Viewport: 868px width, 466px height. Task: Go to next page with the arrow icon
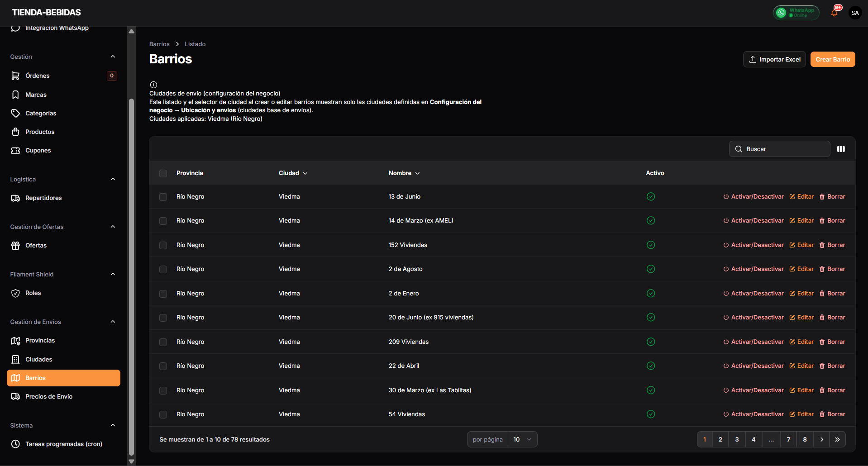[x=821, y=439]
